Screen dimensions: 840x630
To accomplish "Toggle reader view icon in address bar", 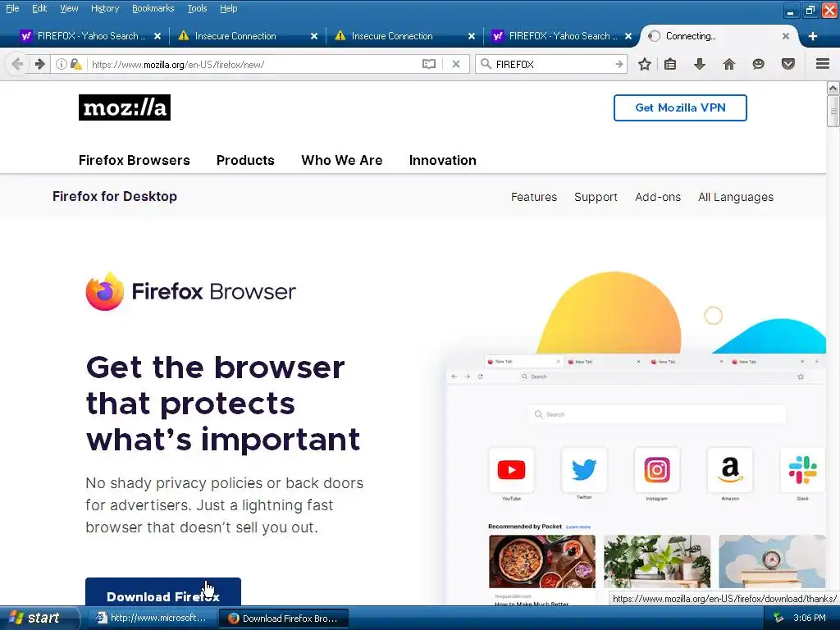I will click(x=428, y=64).
